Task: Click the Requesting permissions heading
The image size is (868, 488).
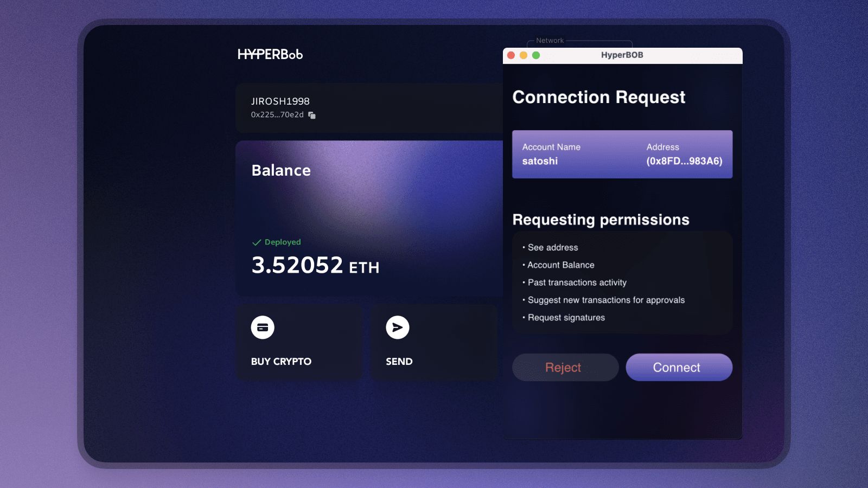Action: 601,220
